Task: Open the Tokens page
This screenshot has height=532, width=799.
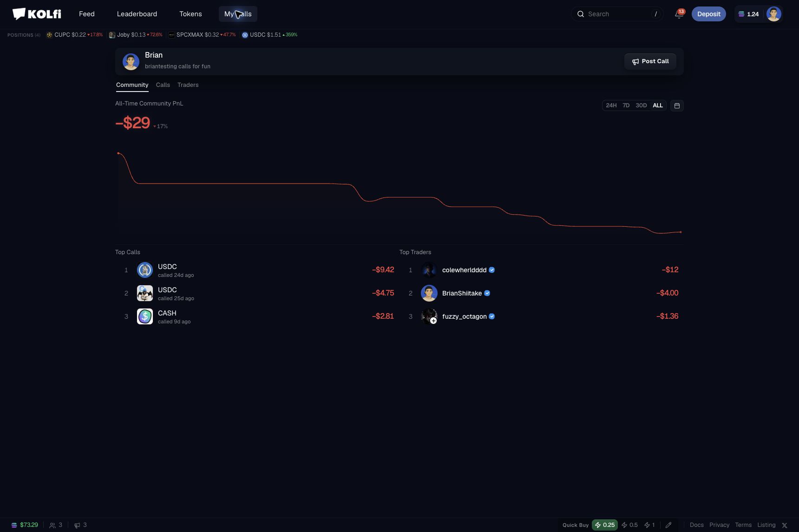Action: coord(190,14)
